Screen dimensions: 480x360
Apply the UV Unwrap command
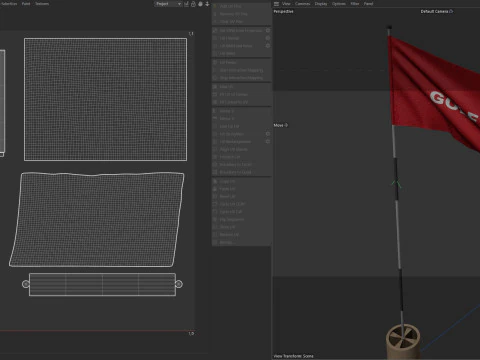[x=238, y=38]
